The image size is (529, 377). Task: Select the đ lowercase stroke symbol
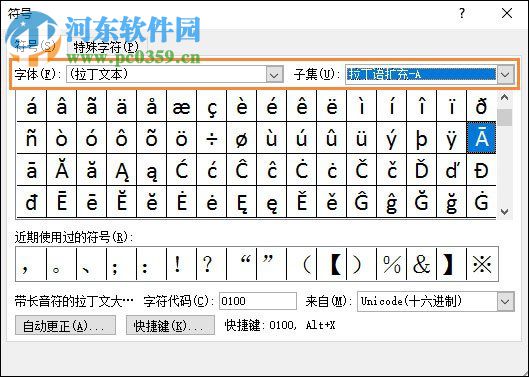31,201
